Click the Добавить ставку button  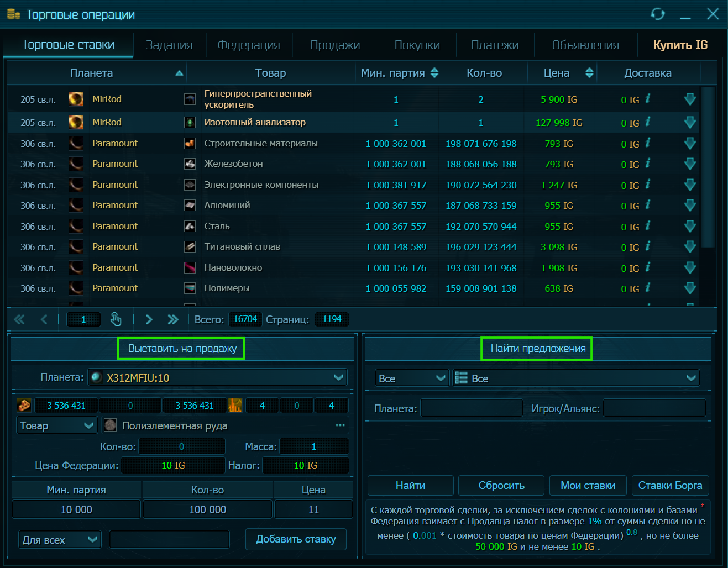pyautogui.click(x=296, y=539)
